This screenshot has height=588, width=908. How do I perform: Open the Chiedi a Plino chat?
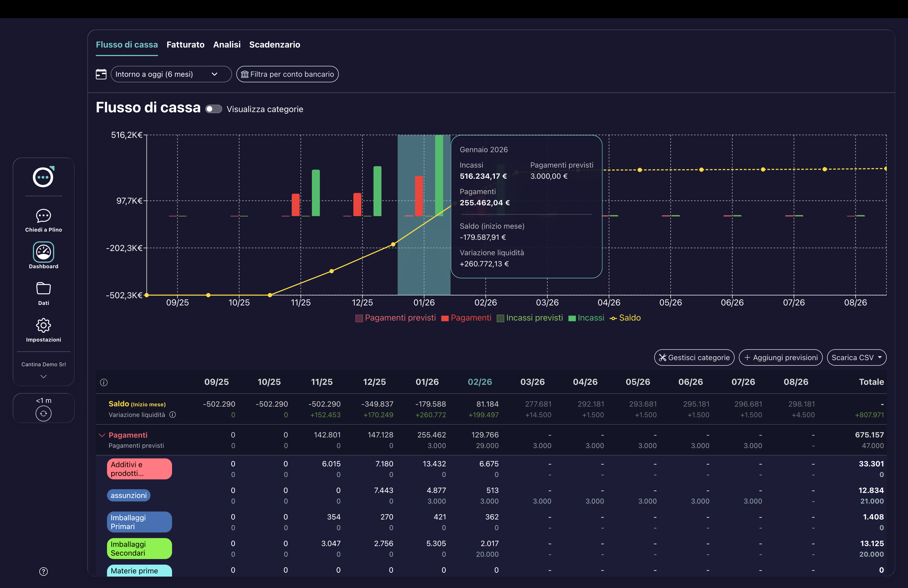(43, 219)
